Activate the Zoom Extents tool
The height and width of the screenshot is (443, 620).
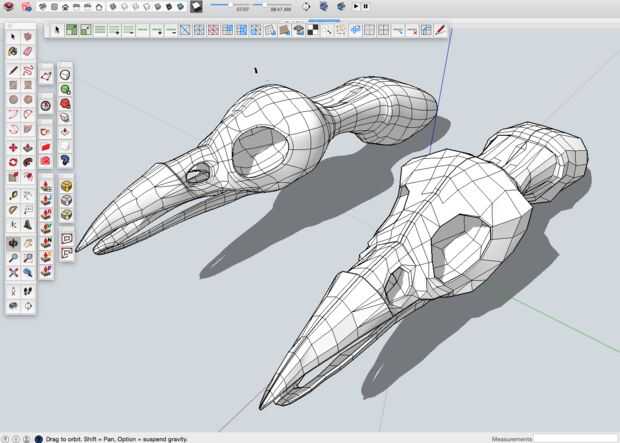click(x=13, y=273)
